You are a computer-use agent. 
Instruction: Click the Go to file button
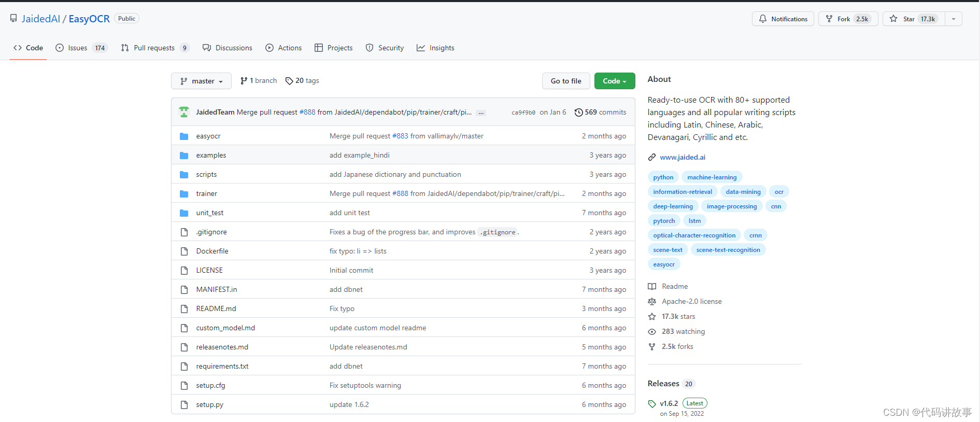click(566, 81)
